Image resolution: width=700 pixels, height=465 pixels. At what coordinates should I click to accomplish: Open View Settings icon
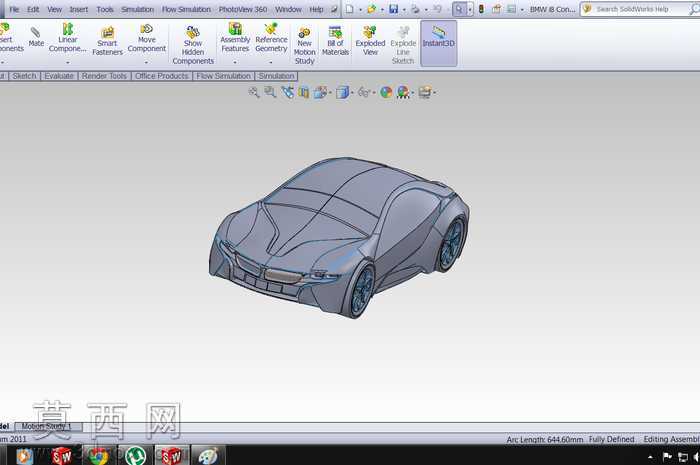click(425, 92)
